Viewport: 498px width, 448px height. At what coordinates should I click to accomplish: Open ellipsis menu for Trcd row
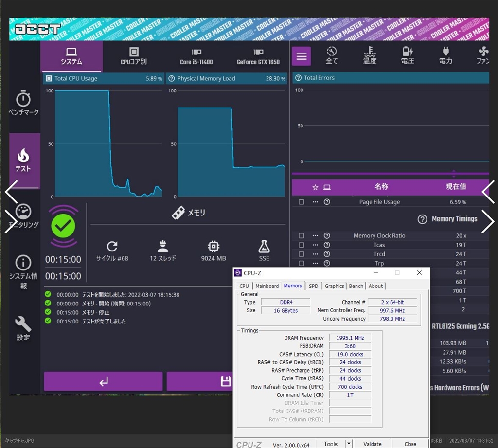pos(315,254)
